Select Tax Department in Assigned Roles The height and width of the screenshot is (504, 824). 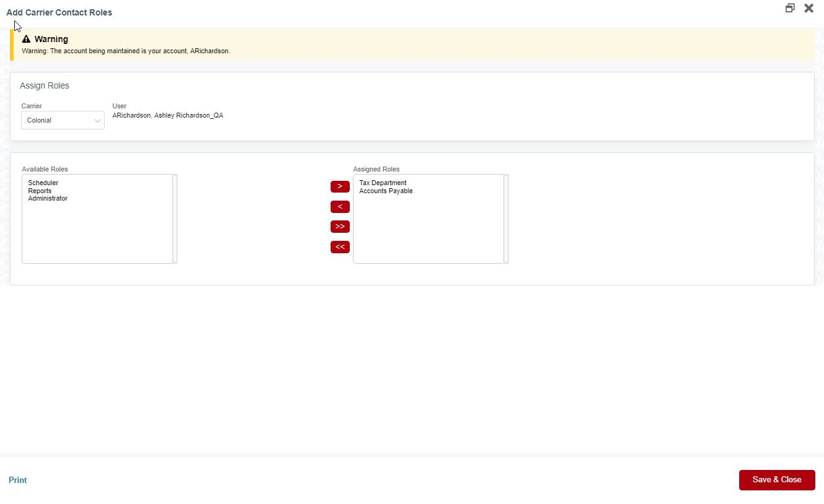pyautogui.click(x=382, y=183)
